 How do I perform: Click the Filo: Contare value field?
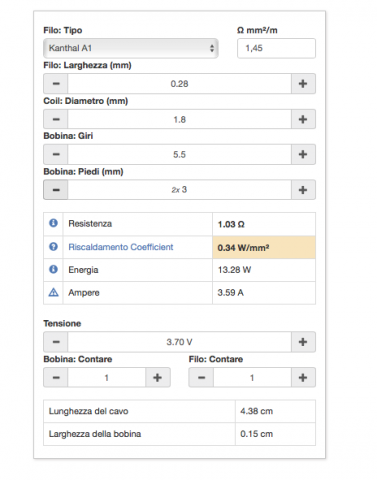(252, 378)
